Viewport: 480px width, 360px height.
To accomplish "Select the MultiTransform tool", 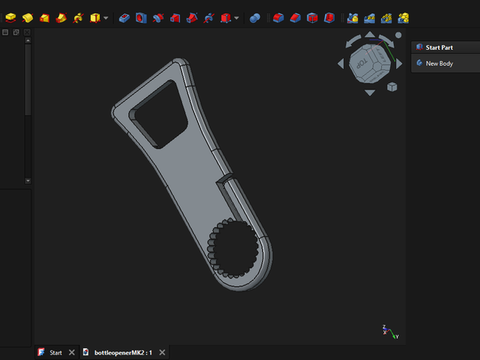I will (x=403, y=18).
